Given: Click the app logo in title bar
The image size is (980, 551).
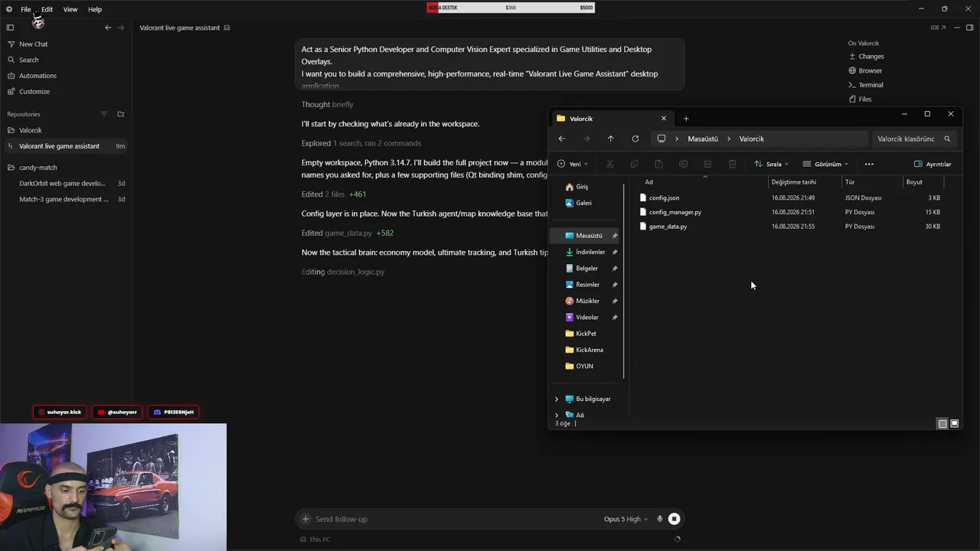Looking at the screenshot, I should click(9, 9).
